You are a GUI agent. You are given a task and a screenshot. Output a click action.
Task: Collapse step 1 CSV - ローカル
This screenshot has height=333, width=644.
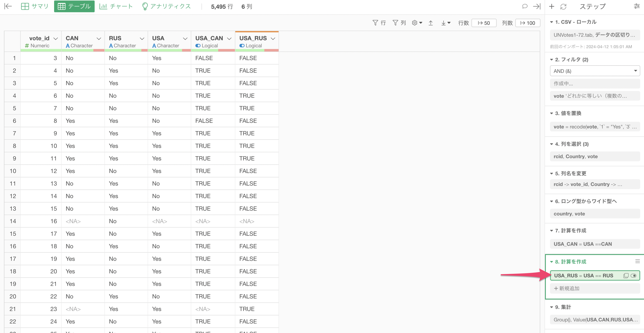[551, 22]
